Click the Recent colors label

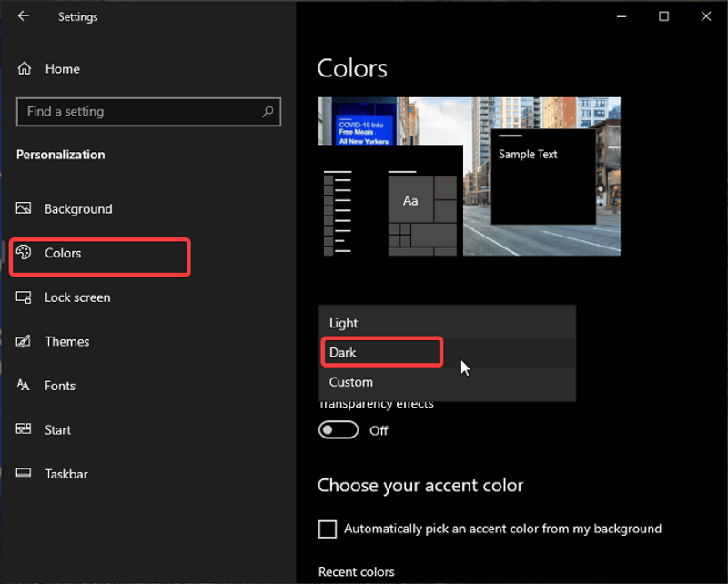356,572
